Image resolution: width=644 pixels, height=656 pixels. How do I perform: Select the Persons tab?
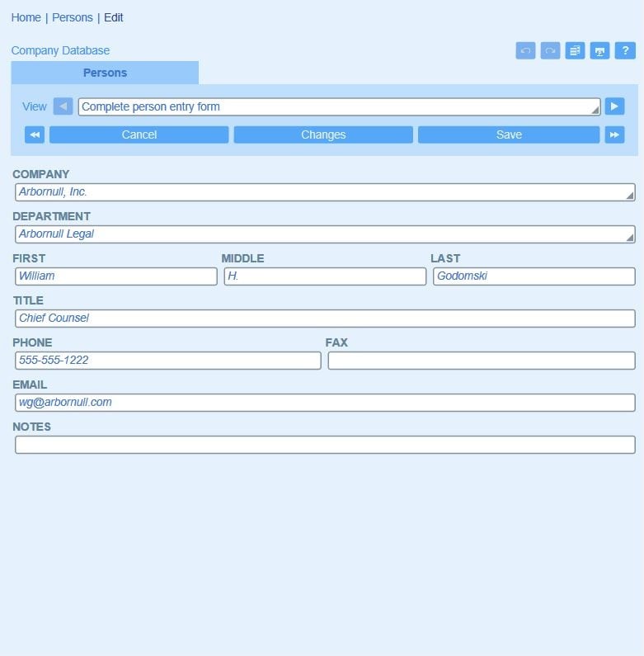point(105,73)
